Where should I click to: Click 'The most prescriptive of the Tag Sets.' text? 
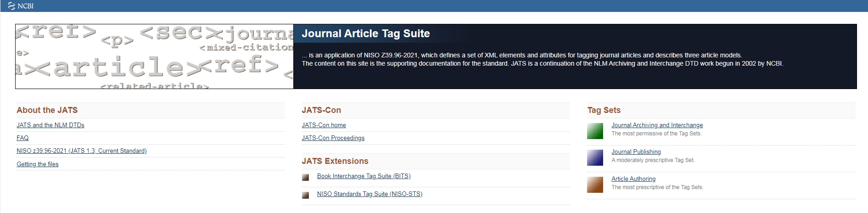coord(657,187)
